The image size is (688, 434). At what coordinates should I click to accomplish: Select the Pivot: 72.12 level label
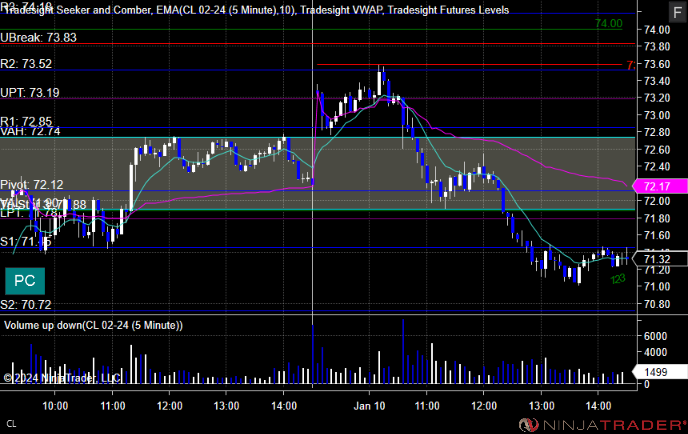(32, 185)
